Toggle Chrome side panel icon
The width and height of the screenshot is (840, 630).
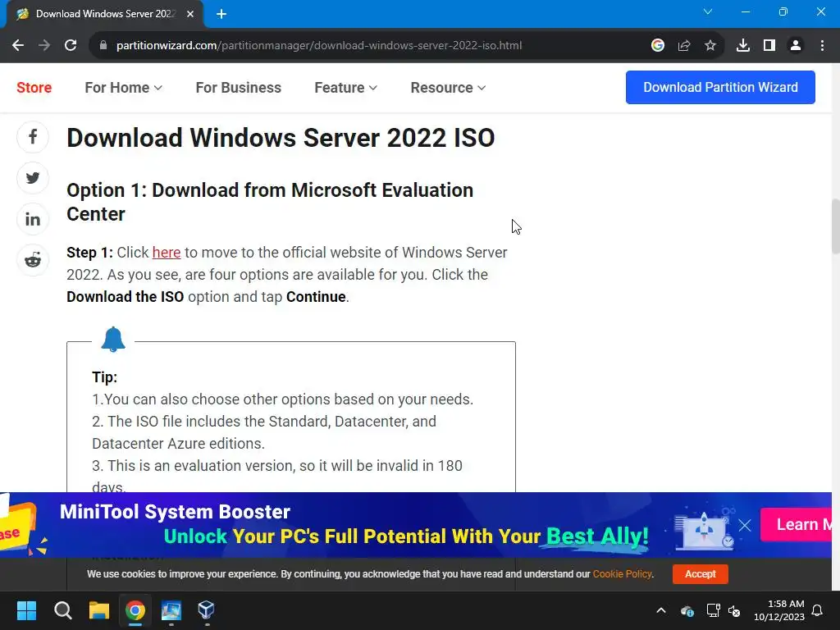click(x=769, y=46)
